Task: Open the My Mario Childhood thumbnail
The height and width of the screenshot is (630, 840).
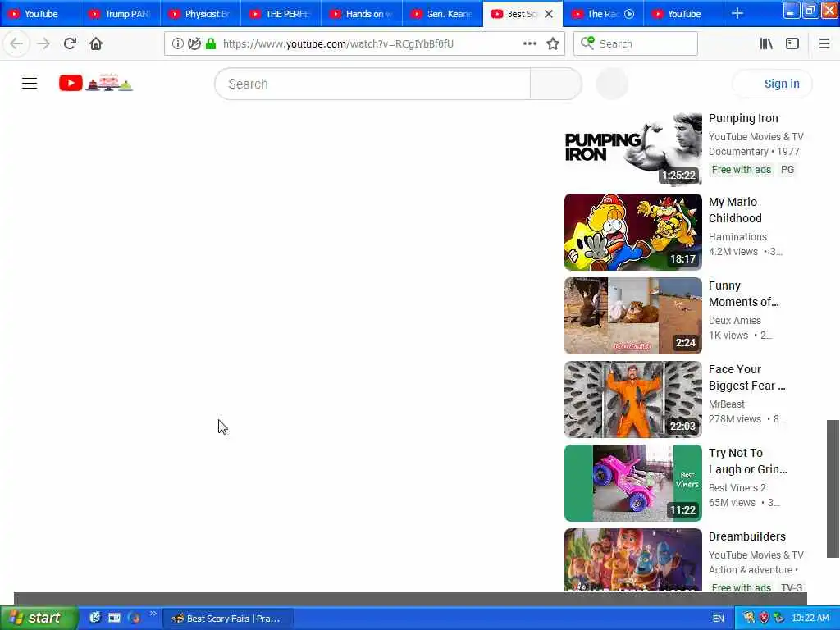Action: coord(632,232)
